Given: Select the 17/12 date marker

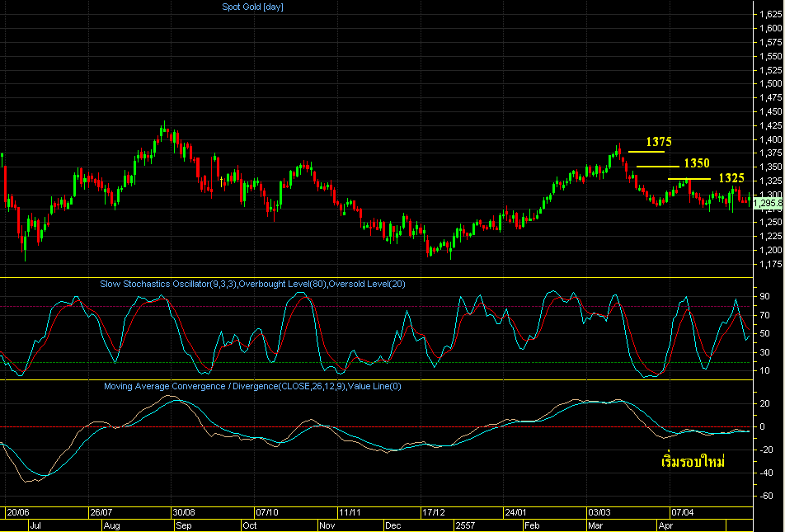Looking at the screenshot, I should tap(433, 512).
